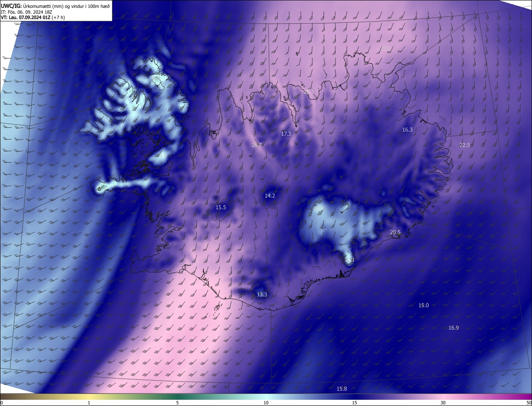Click the 13.3 value label

coord(262,295)
